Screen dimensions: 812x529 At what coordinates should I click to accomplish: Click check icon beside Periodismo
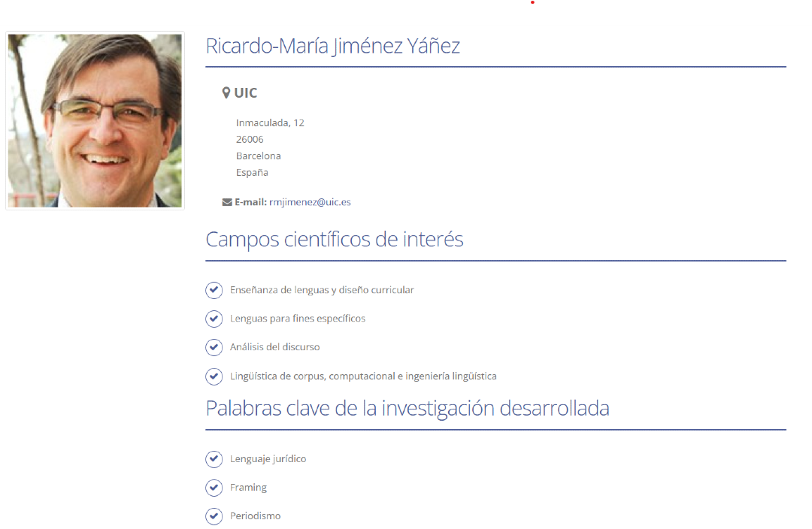pyautogui.click(x=214, y=516)
